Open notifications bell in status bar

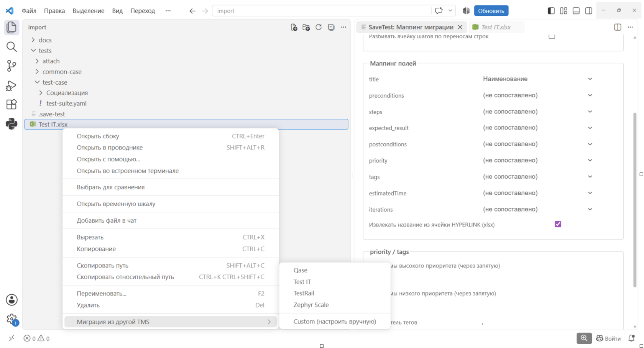pyautogui.click(x=632, y=338)
